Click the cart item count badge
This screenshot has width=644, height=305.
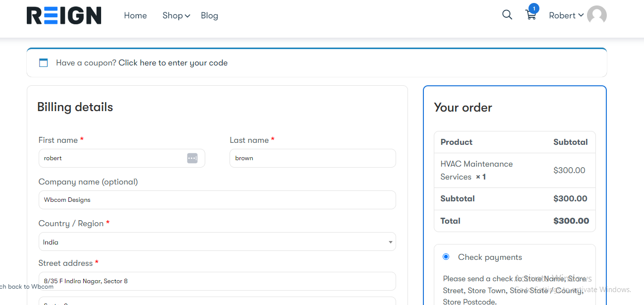click(x=534, y=8)
